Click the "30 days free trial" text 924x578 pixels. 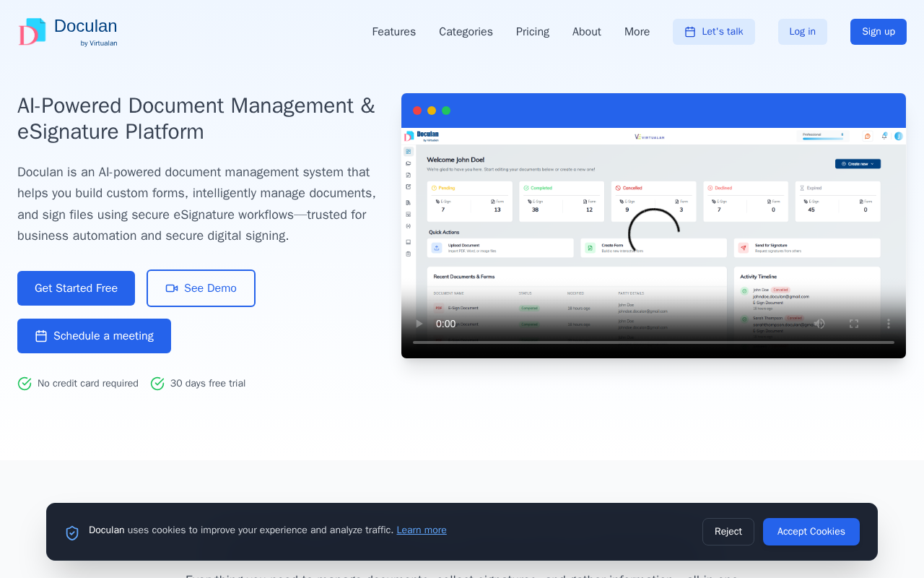[208, 384]
